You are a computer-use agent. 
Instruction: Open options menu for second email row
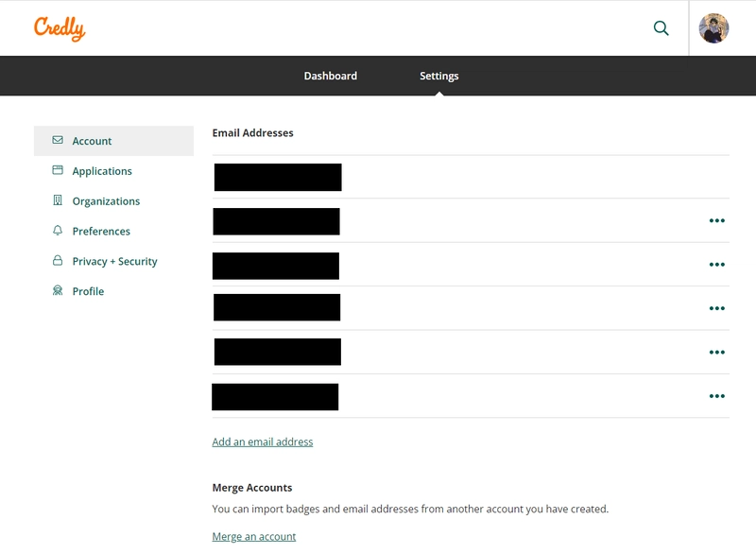(x=716, y=221)
